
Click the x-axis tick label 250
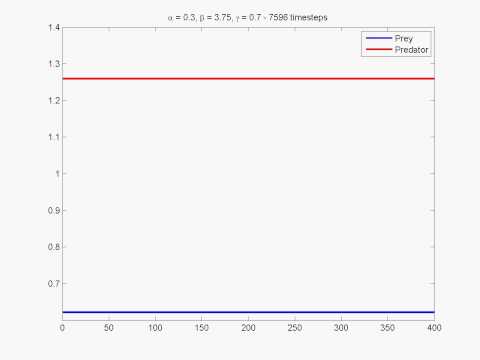pyautogui.click(x=295, y=328)
